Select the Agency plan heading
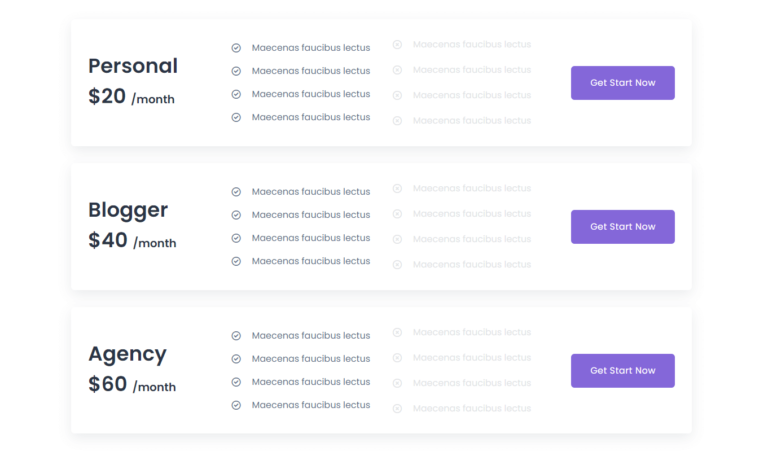768x456 pixels. 127,354
